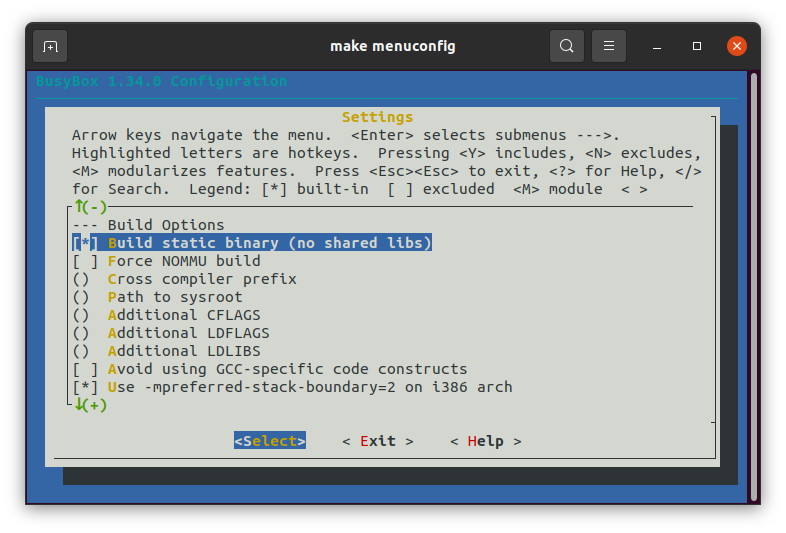Click the <Select> button
The height and width of the screenshot is (533, 786).
(270, 441)
